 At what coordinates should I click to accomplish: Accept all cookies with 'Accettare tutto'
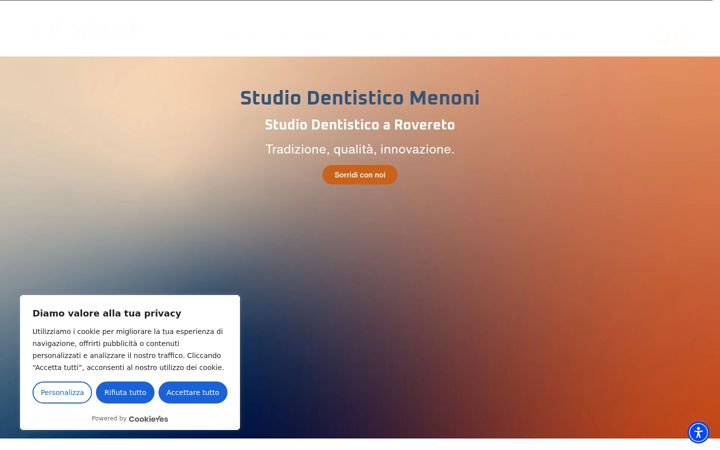pos(193,393)
